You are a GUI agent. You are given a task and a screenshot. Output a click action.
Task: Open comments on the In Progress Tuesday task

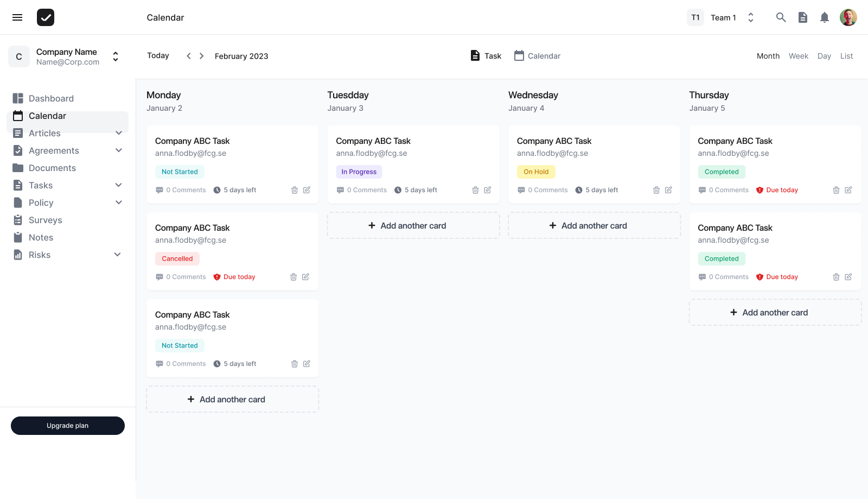(x=361, y=190)
